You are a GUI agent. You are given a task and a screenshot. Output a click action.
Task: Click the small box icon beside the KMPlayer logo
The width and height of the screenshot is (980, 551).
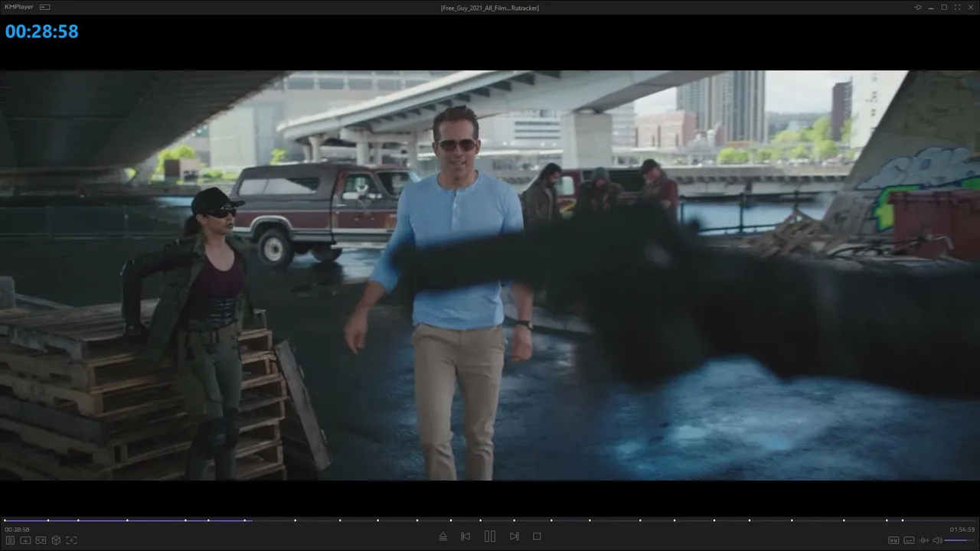44,7
